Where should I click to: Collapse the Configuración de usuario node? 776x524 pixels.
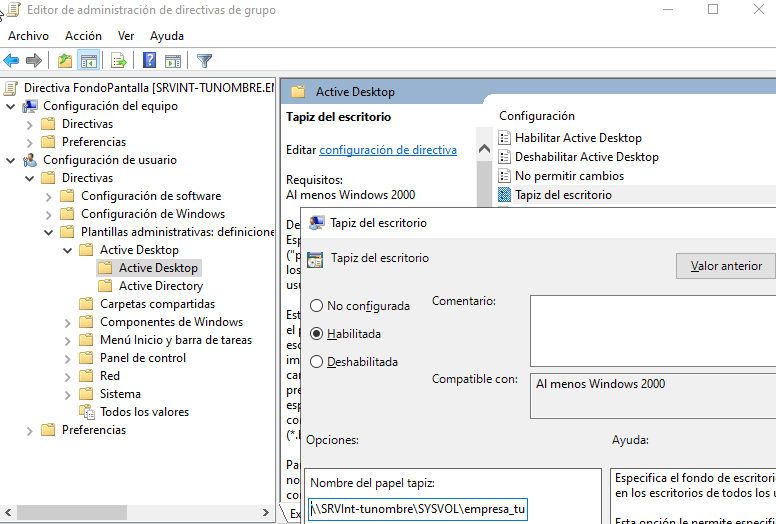[10, 160]
